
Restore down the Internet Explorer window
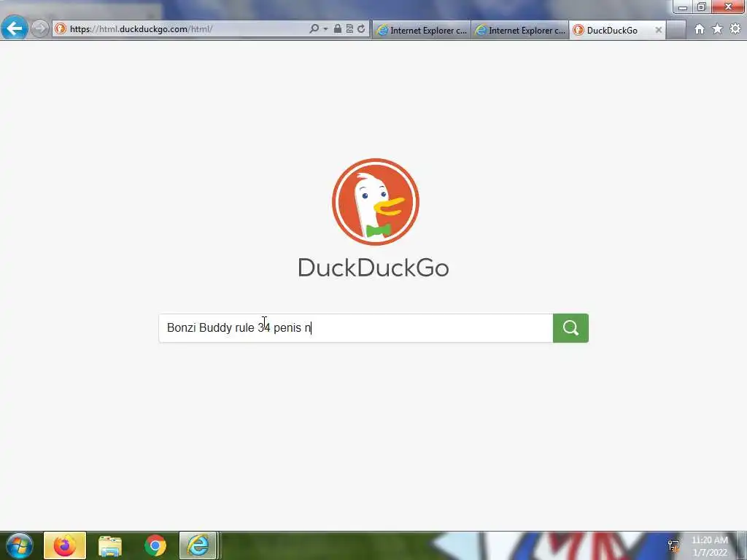(702, 7)
